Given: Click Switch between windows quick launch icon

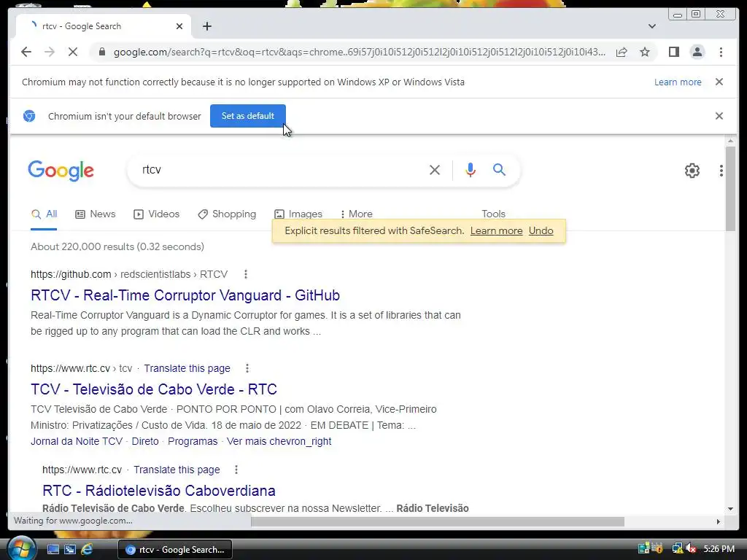Looking at the screenshot, I should 69,550.
